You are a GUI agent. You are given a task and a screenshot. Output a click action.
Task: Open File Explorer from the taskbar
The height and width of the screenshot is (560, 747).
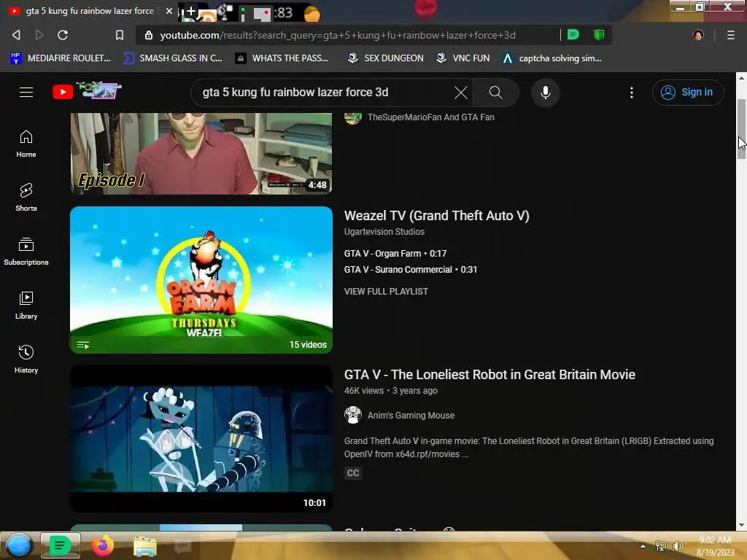(x=145, y=547)
